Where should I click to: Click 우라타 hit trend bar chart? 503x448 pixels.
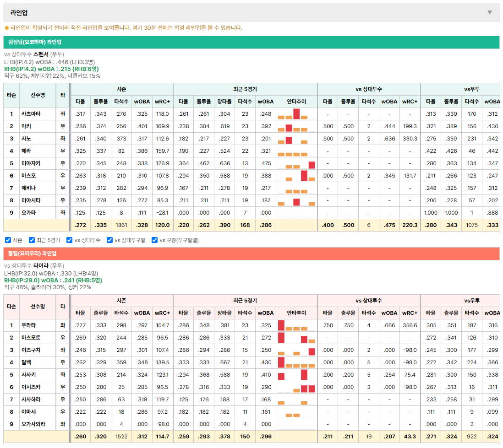click(296, 325)
